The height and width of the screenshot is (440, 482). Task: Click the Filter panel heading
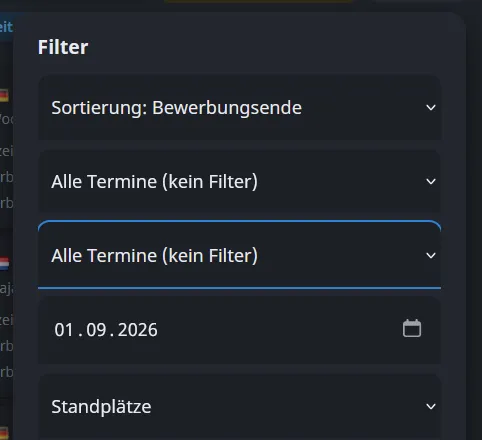point(63,47)
